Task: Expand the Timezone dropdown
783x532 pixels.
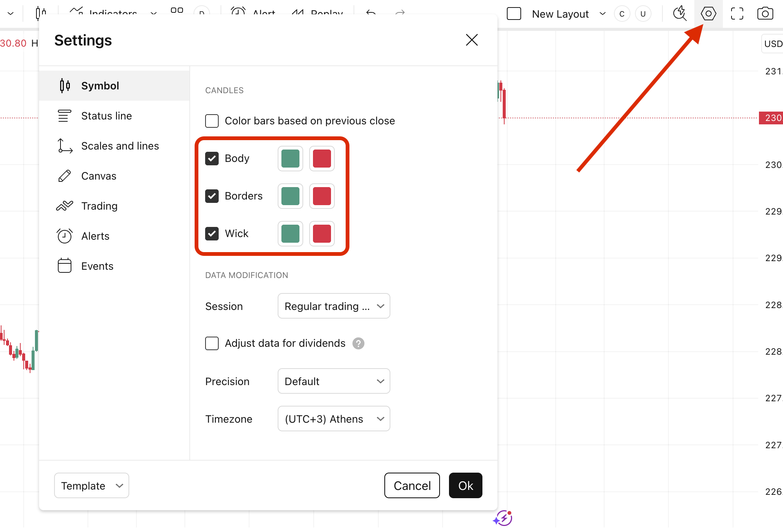Action: click(x=334, y=419)
